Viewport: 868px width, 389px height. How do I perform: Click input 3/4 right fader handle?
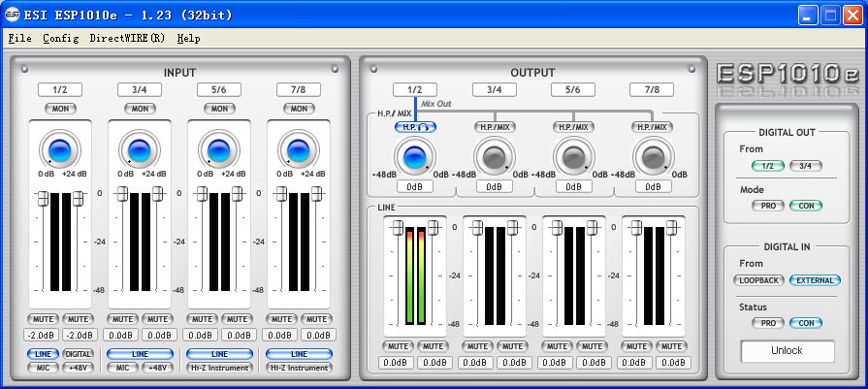point(158,194)
